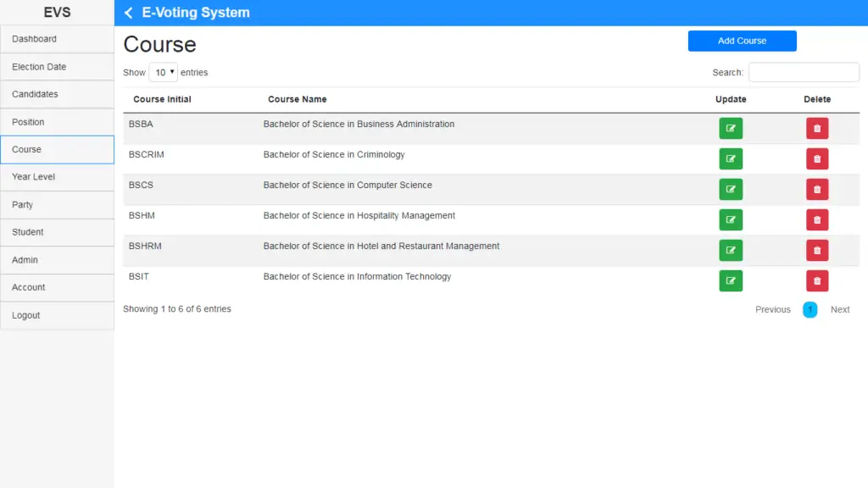Click the delete trash icon for BSCRIM
868x488 pixels.
point(816,158)
